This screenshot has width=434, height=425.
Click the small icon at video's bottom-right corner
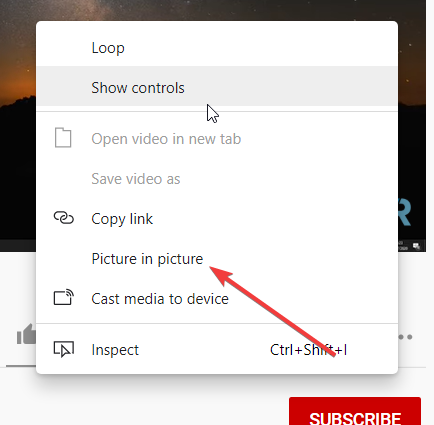point(416,246)
